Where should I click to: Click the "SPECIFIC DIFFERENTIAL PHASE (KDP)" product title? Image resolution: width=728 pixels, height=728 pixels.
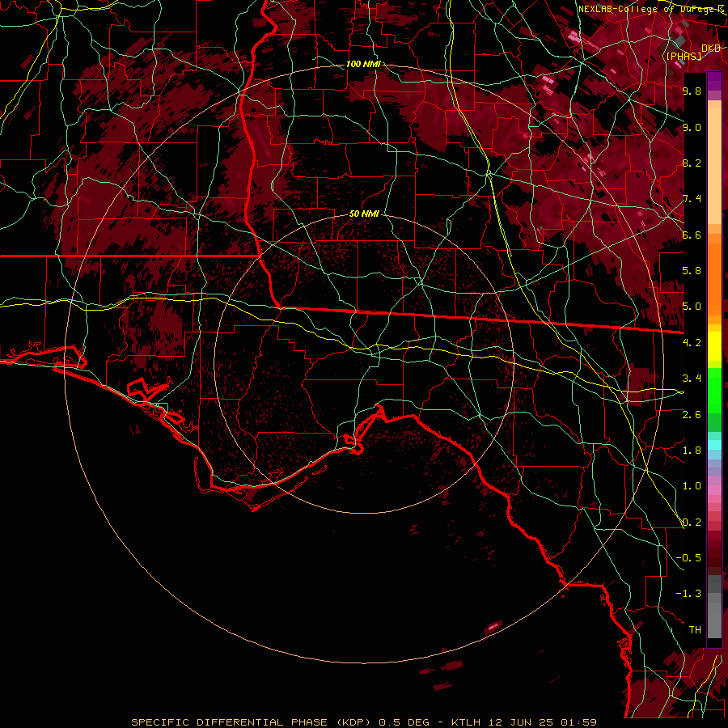251,722
